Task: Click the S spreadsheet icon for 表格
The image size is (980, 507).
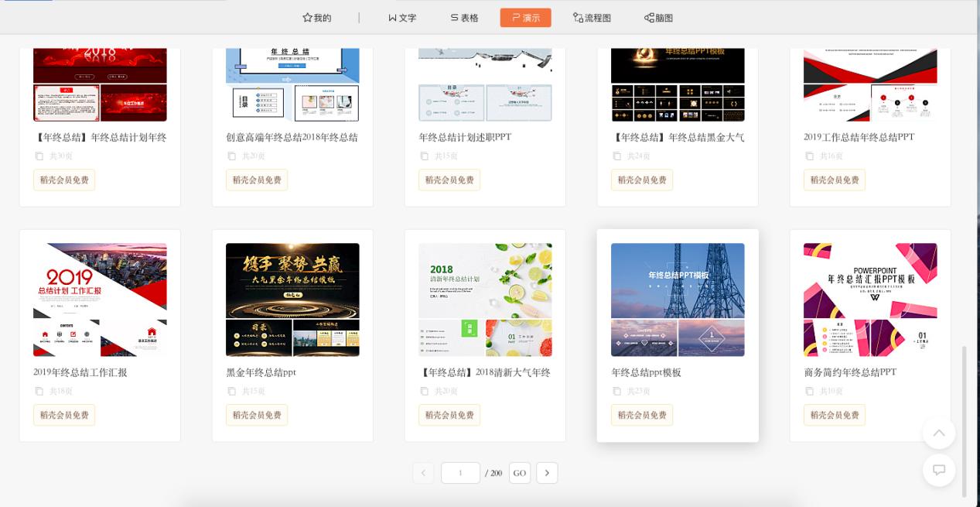Action: [454, 17]
